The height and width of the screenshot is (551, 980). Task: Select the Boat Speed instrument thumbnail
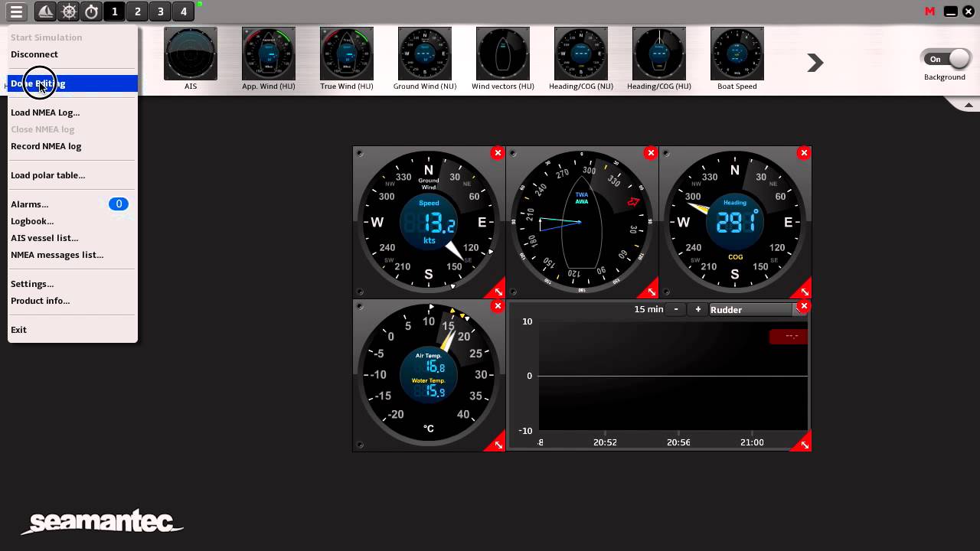coord(737,54)
